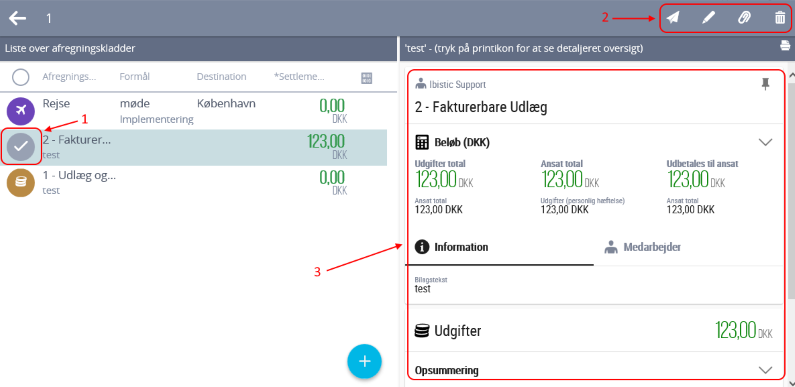Click the person icon next to Ibistic Support
This screenshot has height=387, width=795.
pyautogui.click(x=420, y=84)
